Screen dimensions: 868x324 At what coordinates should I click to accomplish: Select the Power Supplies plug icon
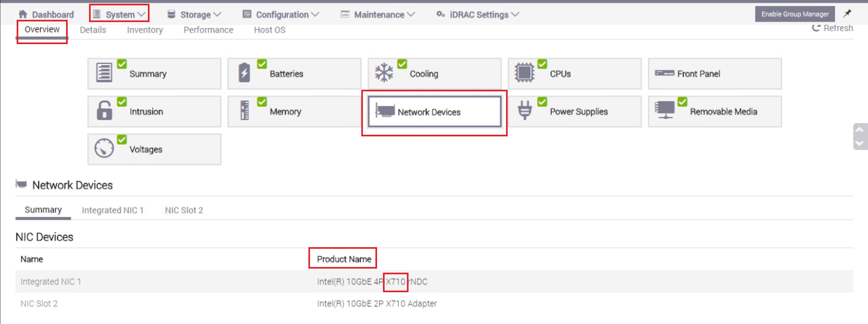point(525,111)
